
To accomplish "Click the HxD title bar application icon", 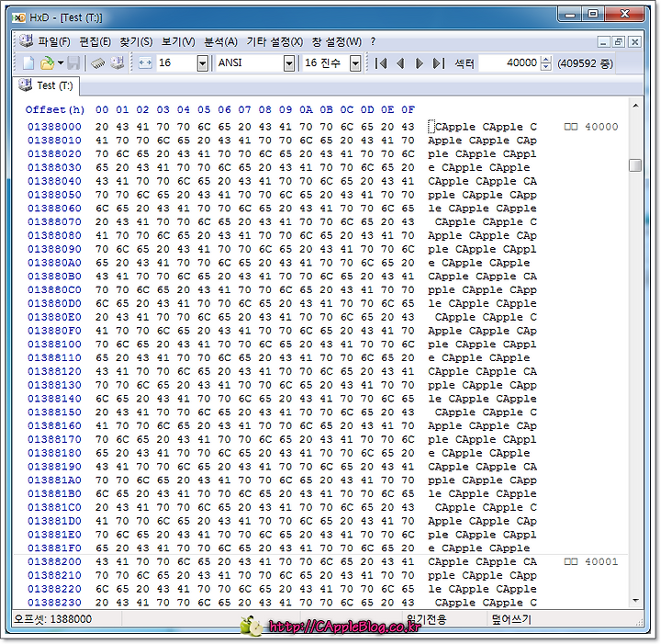I will tap(19, 17).
